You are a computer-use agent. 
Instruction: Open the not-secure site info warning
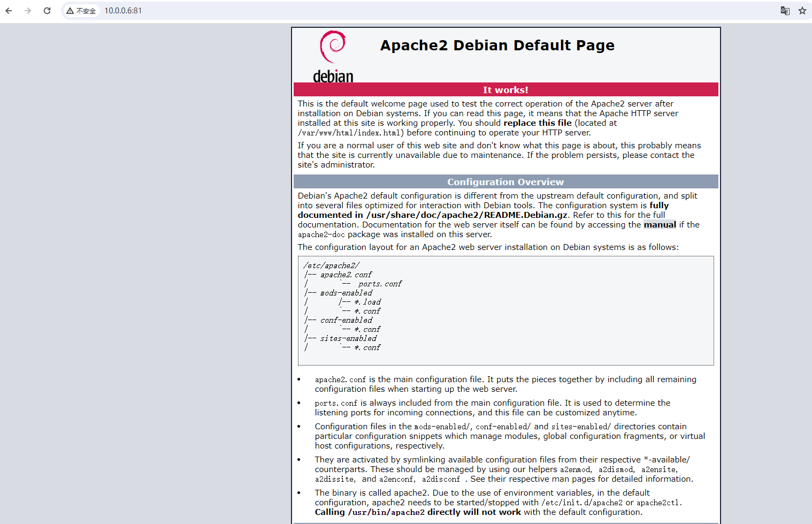(81, 11)
